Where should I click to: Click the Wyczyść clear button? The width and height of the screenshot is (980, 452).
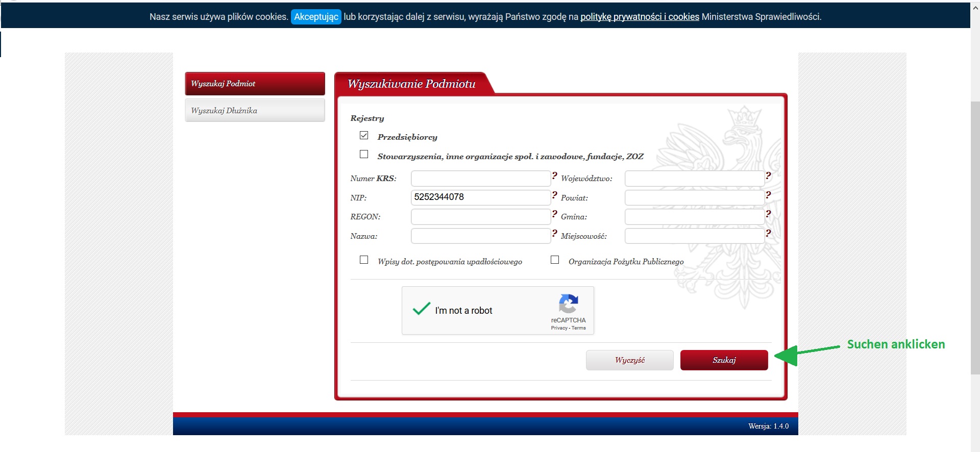point(630,360)
